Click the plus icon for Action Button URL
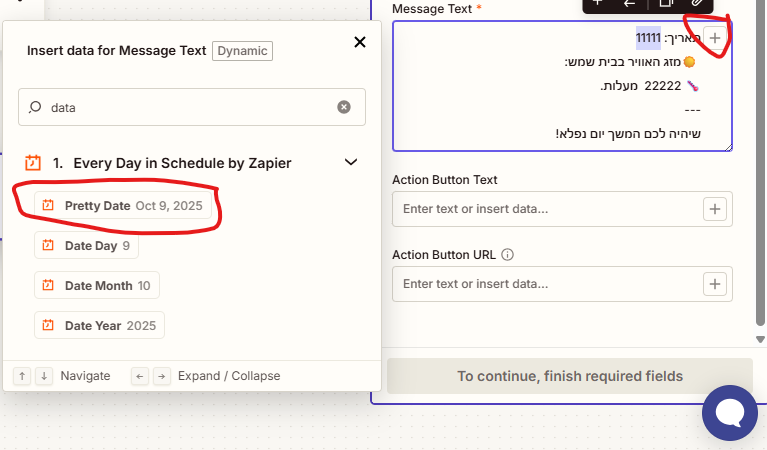 tap(714, 284)
